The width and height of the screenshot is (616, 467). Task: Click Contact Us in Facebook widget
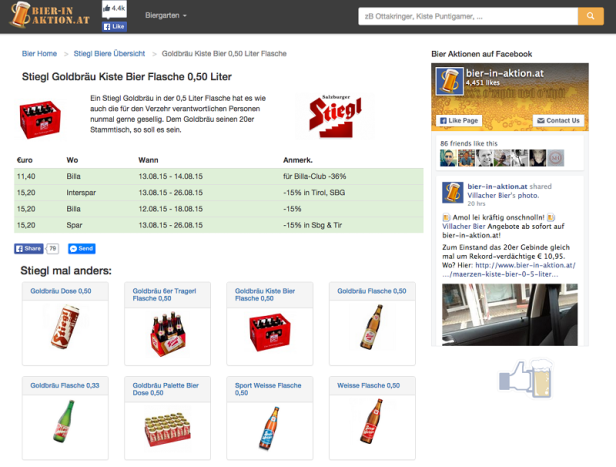click(x=558, y=121)
